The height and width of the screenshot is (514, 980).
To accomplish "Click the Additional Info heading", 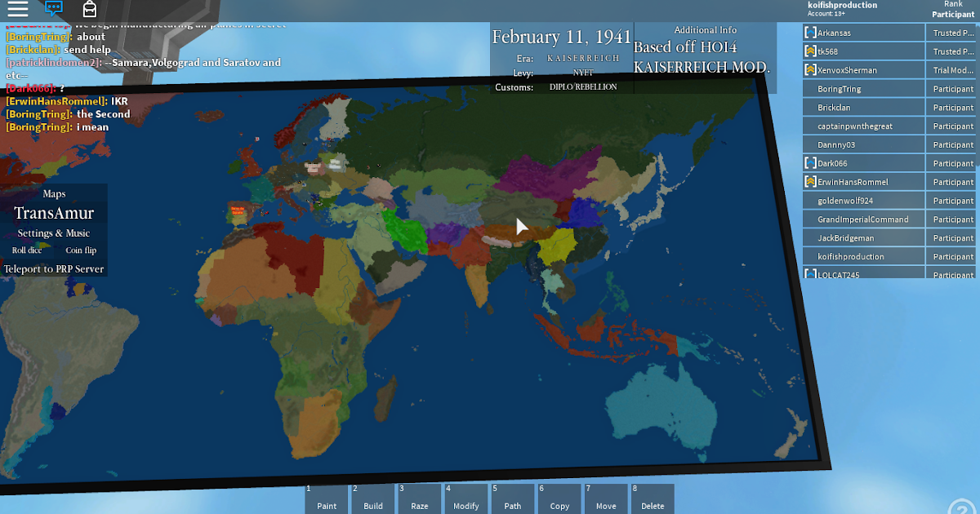I will click(706, 30).
